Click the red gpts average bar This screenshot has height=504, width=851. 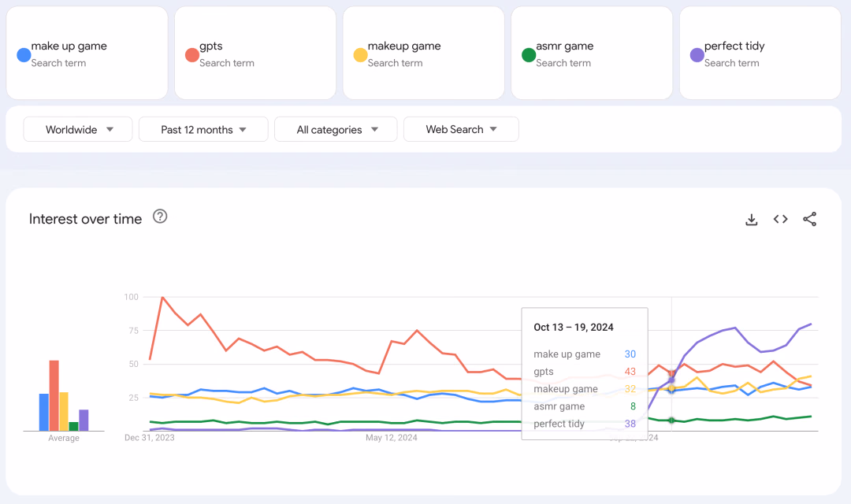point(54,395)
